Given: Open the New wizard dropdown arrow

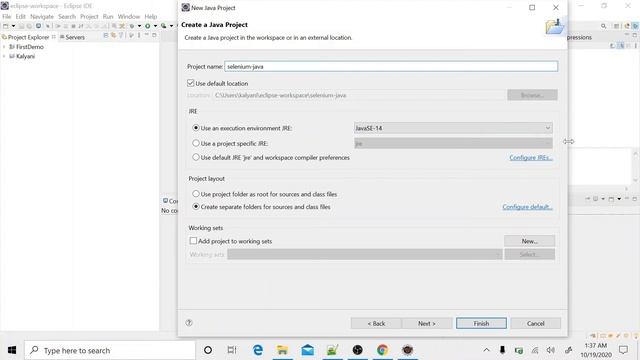Looking at the screenshot, I should [x=13, y=26].
